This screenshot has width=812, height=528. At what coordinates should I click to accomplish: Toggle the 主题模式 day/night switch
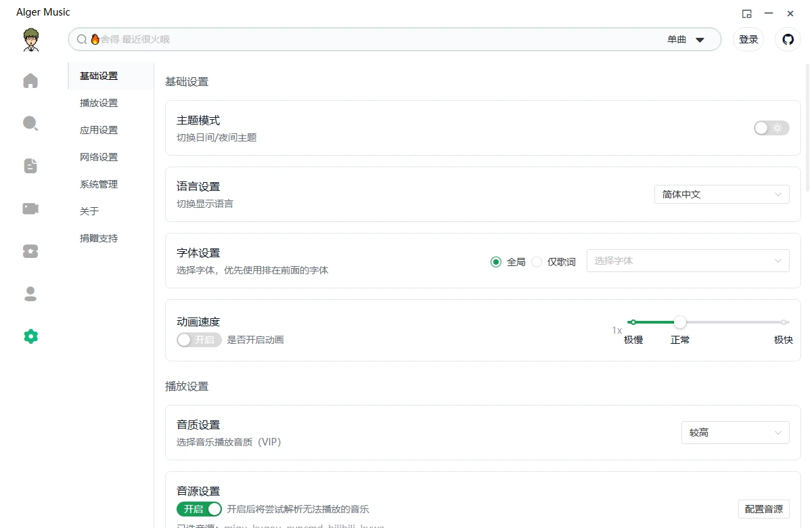coord(771,128)
